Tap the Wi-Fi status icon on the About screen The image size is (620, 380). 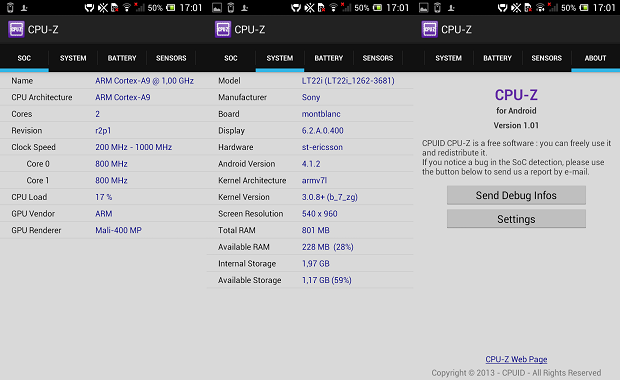(540, 8)
